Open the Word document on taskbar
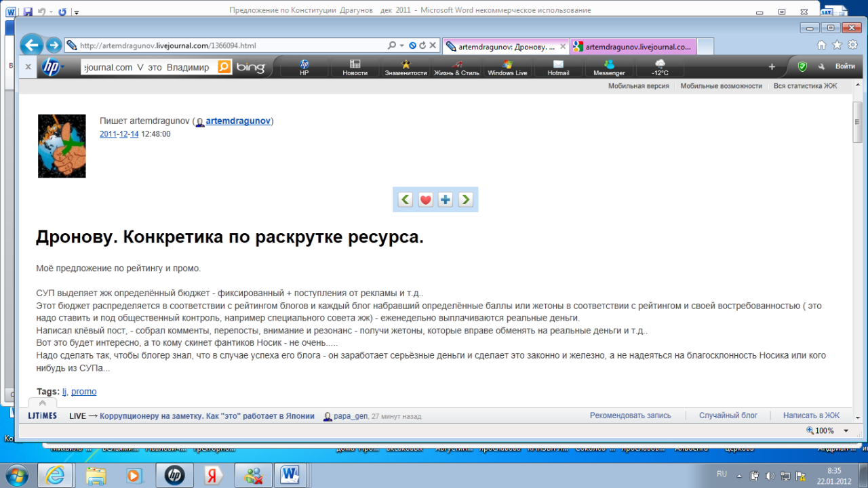868x488 pixels. click(x=292, y=476)
